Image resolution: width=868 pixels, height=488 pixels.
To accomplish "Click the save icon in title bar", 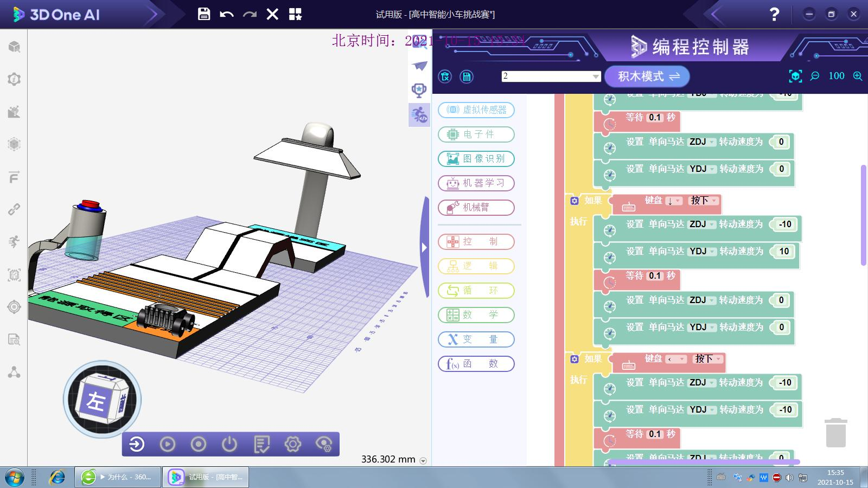I will pos(204,14).
